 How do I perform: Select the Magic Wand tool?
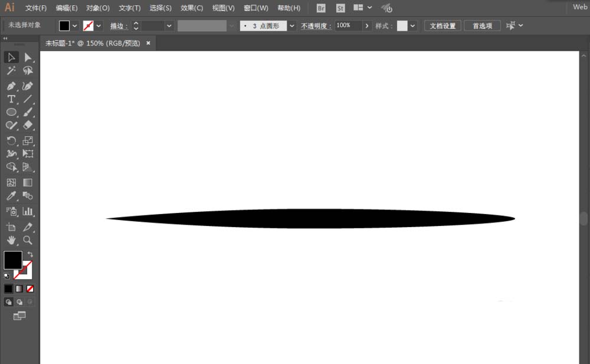[x=11, y=71]
